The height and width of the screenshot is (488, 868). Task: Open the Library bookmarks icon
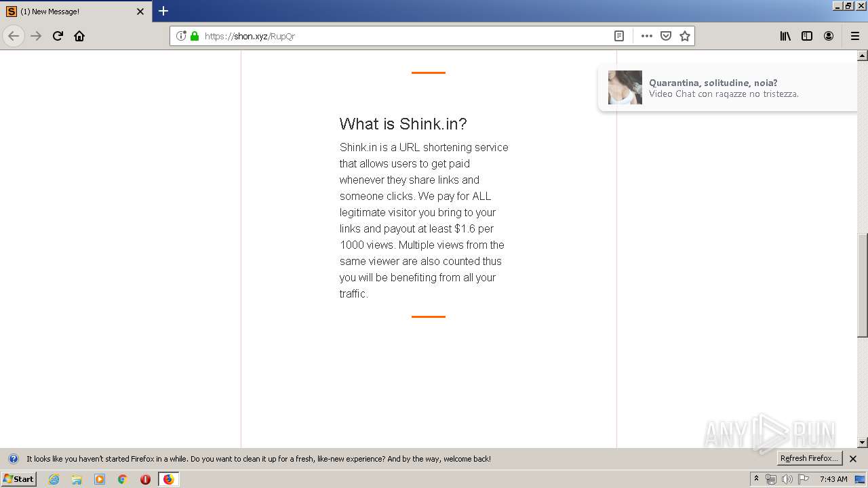(x=785, y=36)
